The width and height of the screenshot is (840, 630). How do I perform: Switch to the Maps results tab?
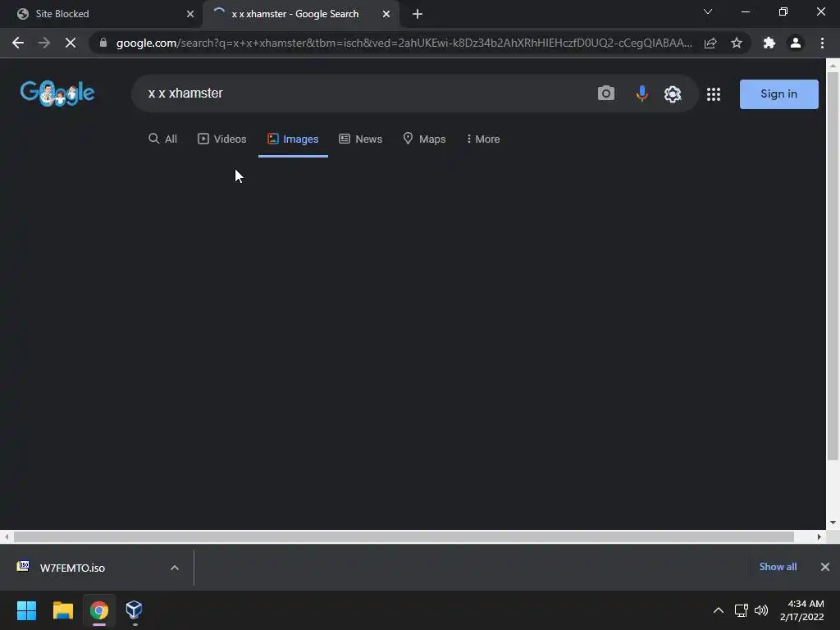point(424,139)
